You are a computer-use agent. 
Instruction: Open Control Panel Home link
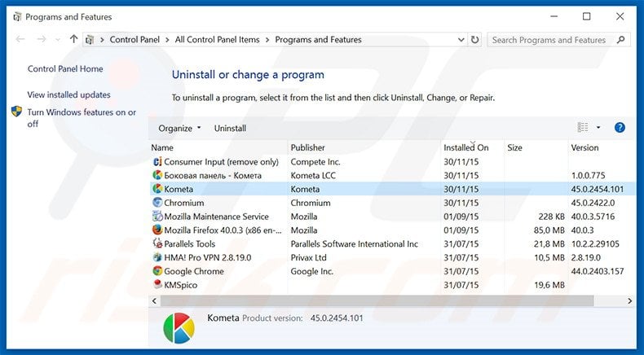click(x=65, y=69)
